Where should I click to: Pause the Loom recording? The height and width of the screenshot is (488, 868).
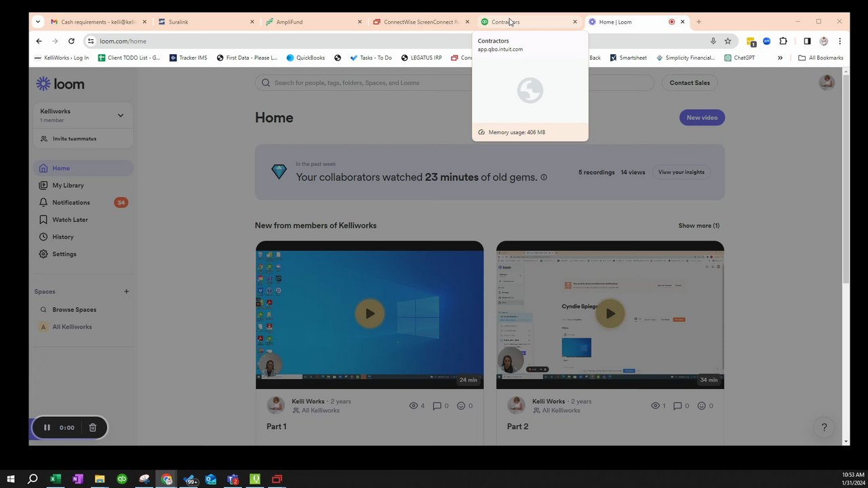[x=47, y=428]
